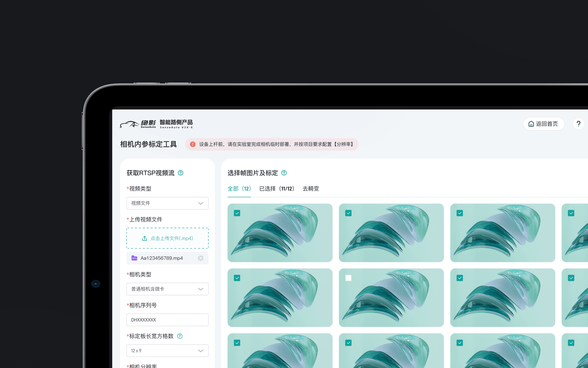Image resolution: width=588 pixels, height=368 pixels.
Task: Check the unchecked box in the second-row frame
Action: pos(348,278)
